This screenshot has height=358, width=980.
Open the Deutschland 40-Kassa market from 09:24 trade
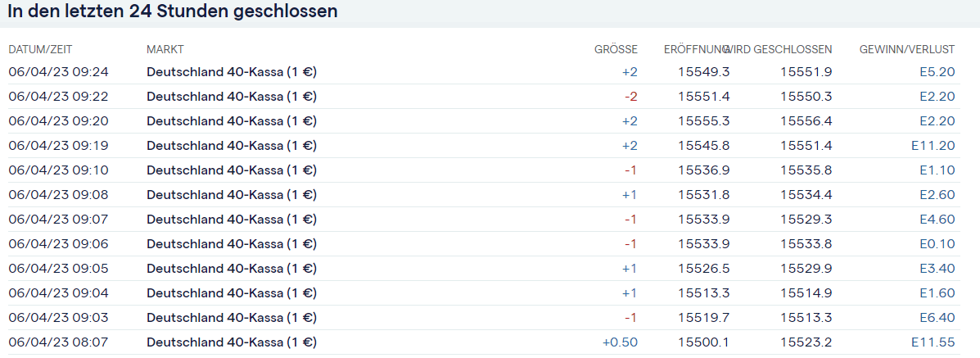coord(232,72)
